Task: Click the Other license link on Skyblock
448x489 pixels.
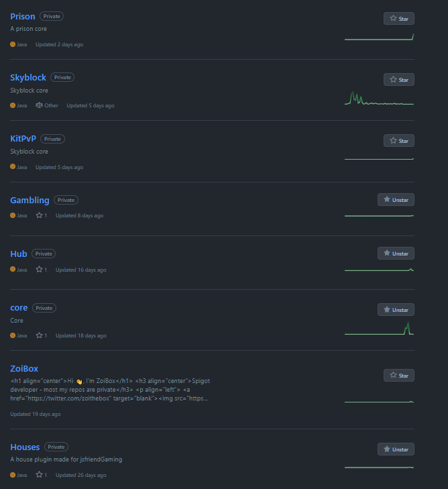Action: pyautogui.click(x=52, y=105)
